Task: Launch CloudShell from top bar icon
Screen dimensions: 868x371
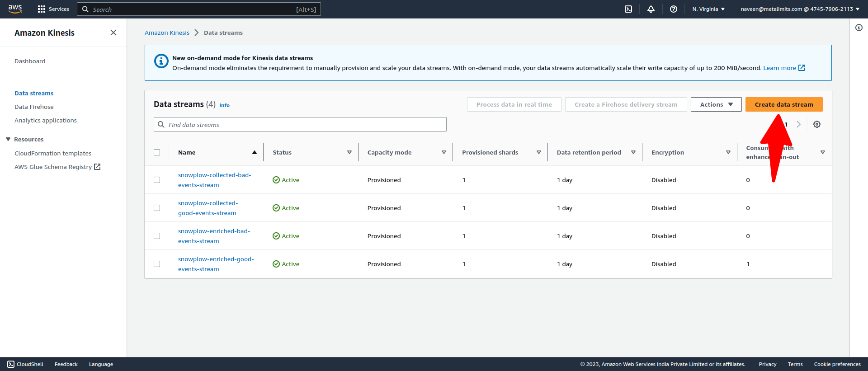Action: click(x=628, y=9)
